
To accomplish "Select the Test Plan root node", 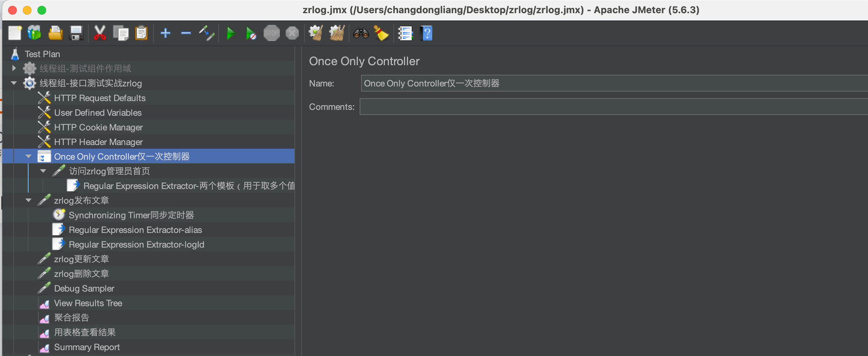I will [x=42, y=54].
